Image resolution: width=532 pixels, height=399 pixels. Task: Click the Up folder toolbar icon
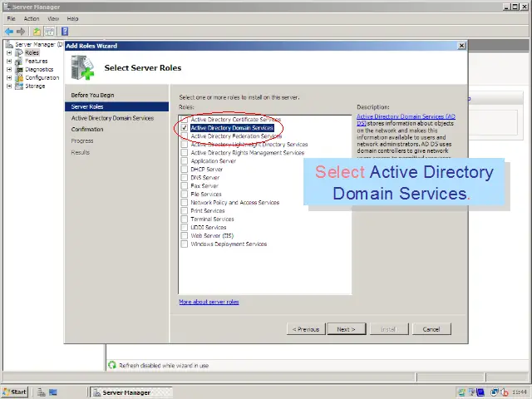(37, 32)
